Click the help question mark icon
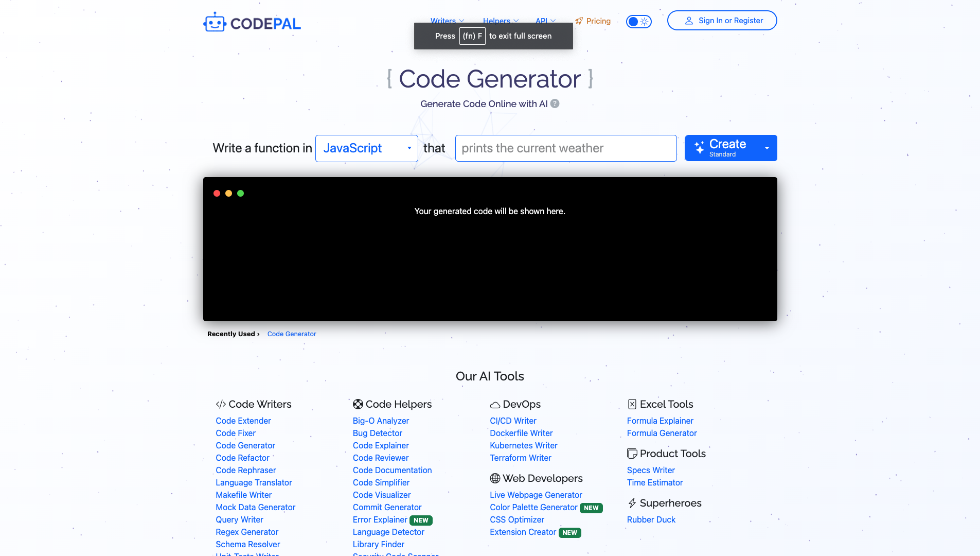 [x=555, y=103]
